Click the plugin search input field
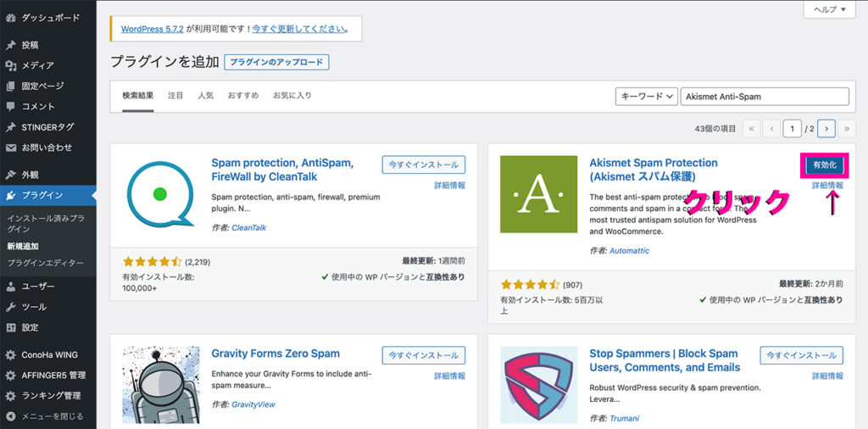This screenshot has width=868, height=429. pyautogui.click(x=765, y=97)
